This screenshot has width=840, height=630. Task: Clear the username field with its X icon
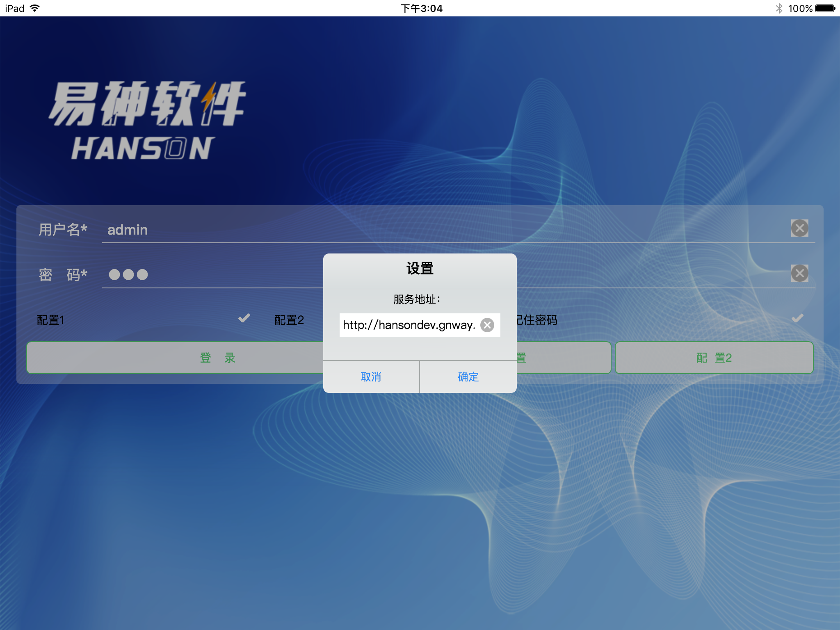[x=799, y=228]
